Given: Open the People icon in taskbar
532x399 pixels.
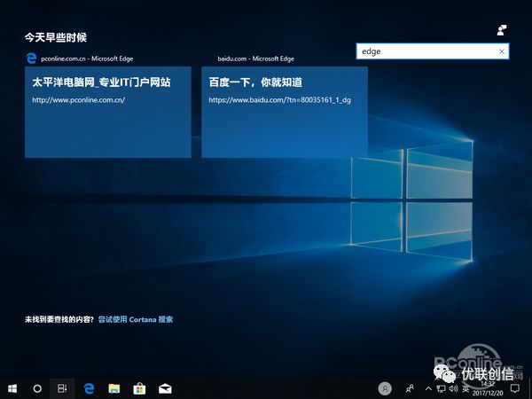Looking at the screenshot, I should coord(410,388).
